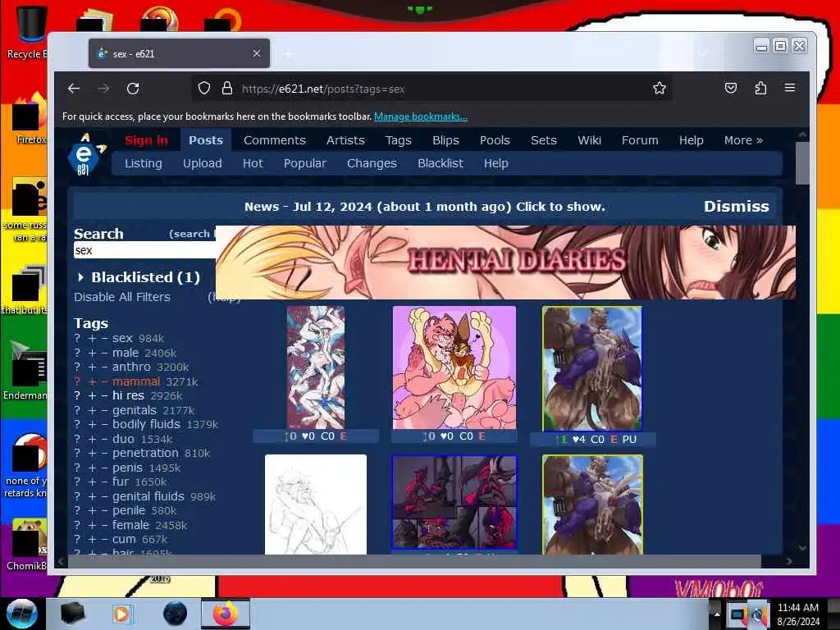Viewport: 840px width, 630px height.
Task: Open the tracking protection shield icon
Action: [x=204, y=89]
